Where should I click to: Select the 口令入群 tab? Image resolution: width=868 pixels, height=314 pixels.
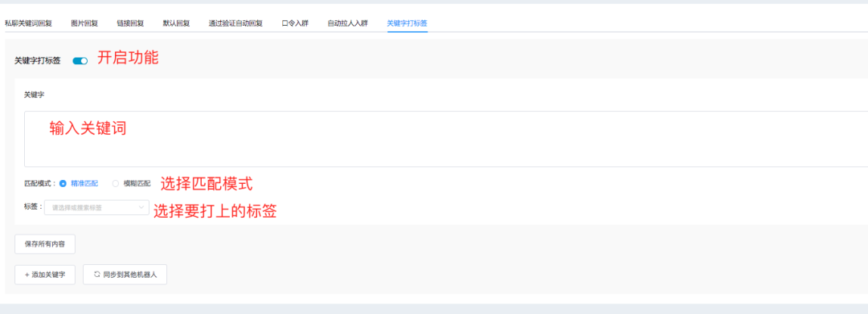(295, 23)
